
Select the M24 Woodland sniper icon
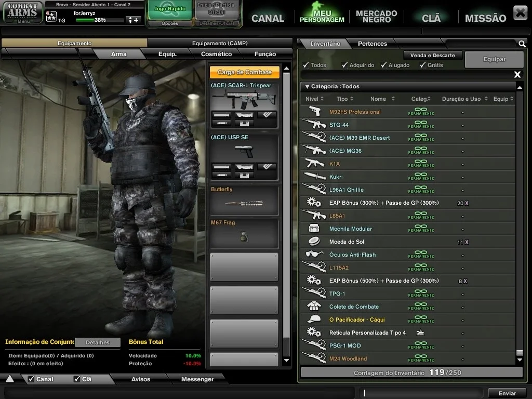pos(314,358)
